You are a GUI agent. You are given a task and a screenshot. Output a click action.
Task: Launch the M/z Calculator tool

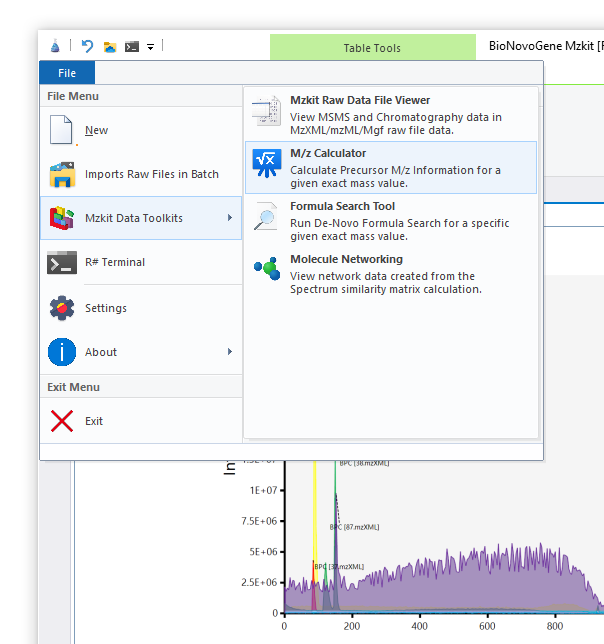[x=390, y=168]
